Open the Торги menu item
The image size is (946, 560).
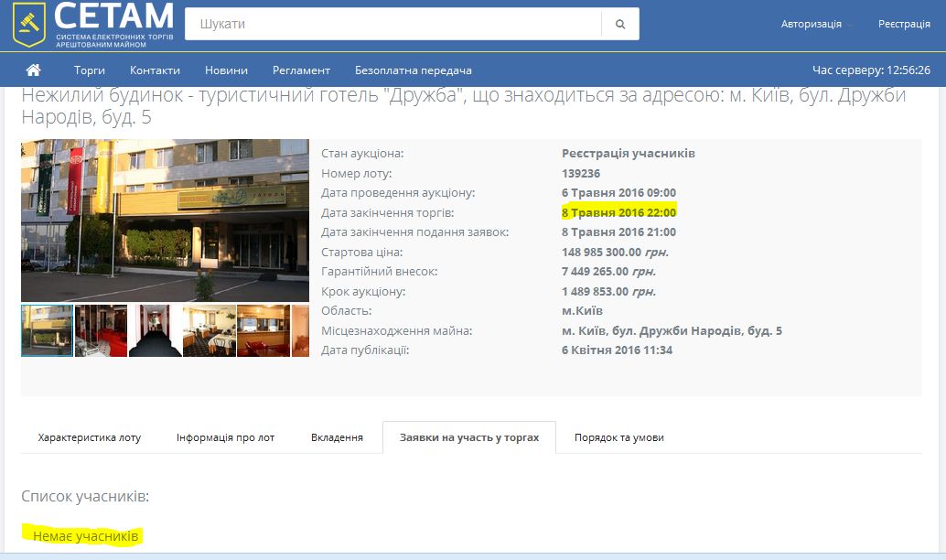pos(90,70)
